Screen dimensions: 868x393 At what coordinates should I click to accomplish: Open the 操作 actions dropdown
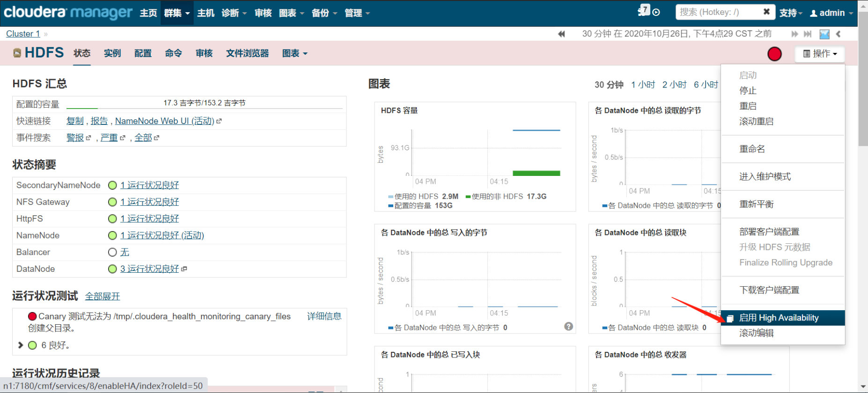tap(820, 54)
